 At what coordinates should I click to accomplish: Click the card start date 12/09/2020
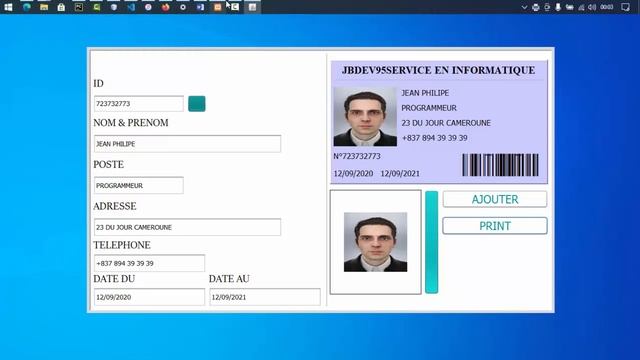353,173
